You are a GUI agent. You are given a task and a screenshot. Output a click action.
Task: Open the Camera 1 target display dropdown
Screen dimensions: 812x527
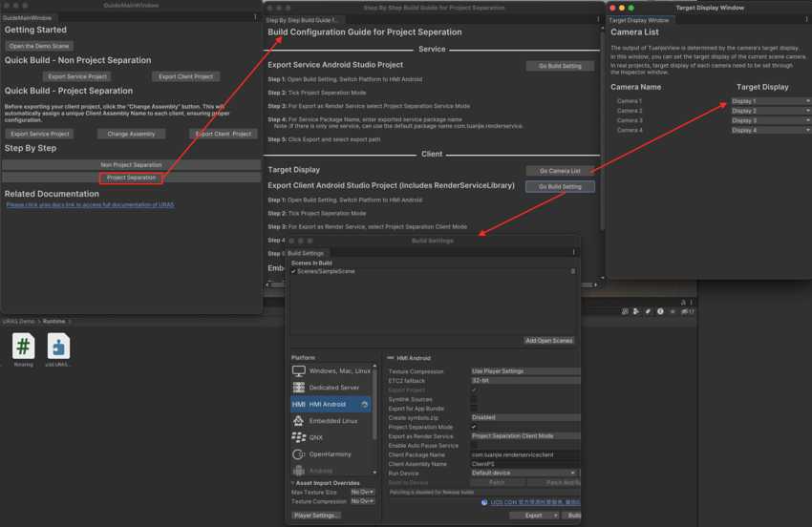point(771,101)
